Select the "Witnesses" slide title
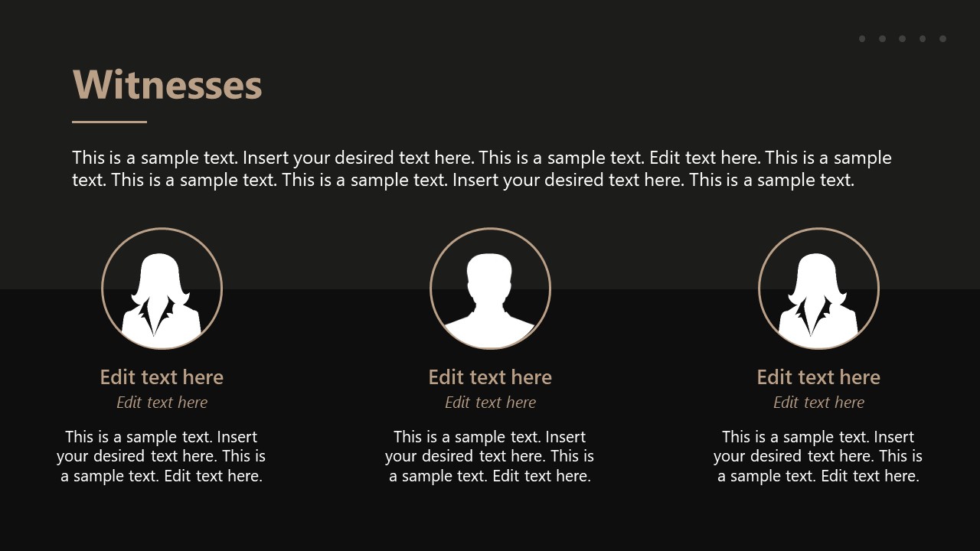This screenshot has width=980, height=551. [x=167, y=85]
